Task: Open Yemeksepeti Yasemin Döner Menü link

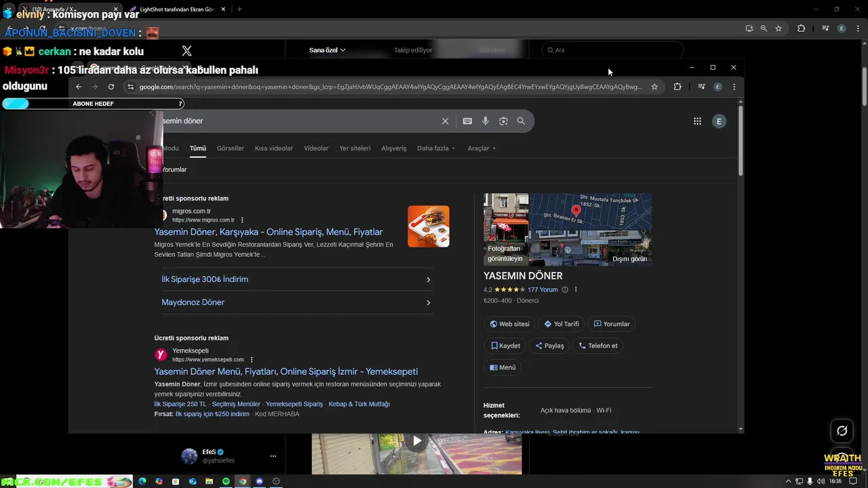Action: pos(285,371)
